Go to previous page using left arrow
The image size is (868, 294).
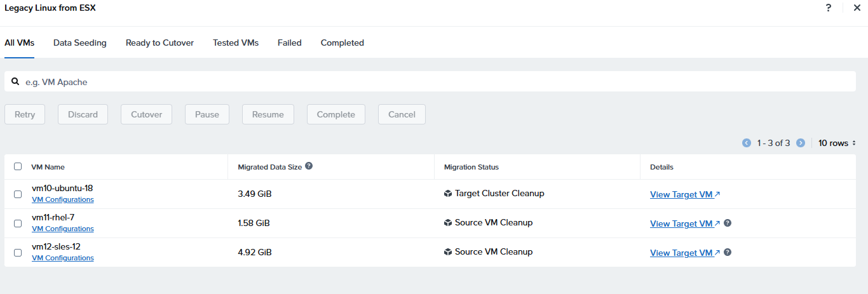coord(747,143)
